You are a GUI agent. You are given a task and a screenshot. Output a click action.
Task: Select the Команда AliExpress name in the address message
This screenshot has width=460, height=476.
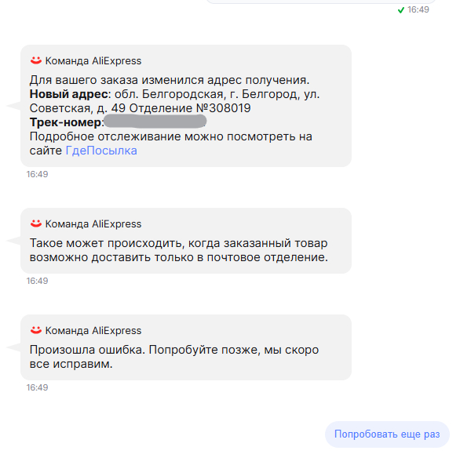(x=93, y=60)
